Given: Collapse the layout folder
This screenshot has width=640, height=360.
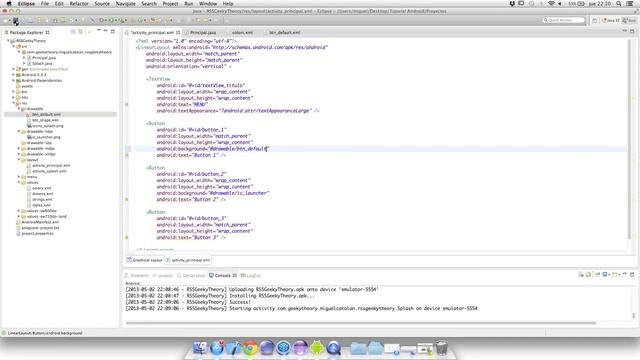Looking at the screenshot, I should coord(19,160).
